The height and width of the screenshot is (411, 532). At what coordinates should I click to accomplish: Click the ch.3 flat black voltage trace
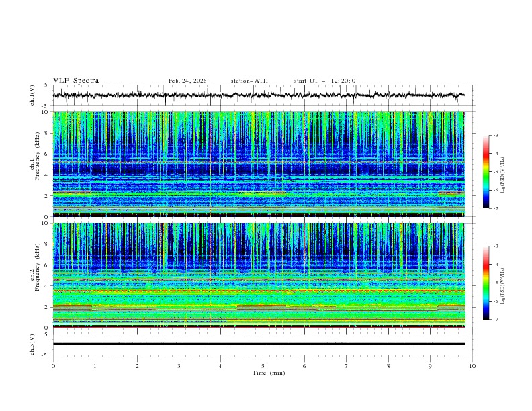coord(259,344)
